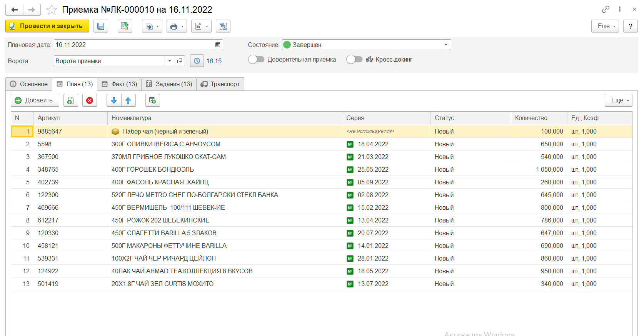Screen dimensions: 644x336
Task: Open the document structure icon in the toolbar
Action: point(223,26)
